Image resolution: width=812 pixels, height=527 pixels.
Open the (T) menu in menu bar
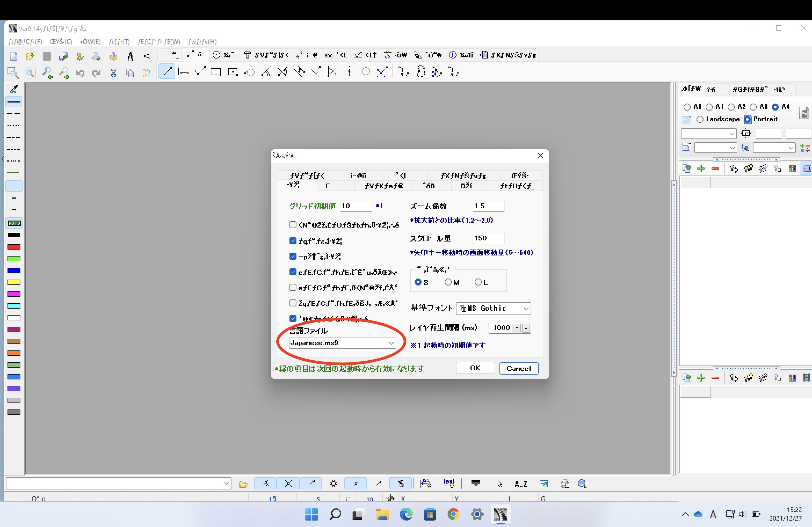[119, 42]
